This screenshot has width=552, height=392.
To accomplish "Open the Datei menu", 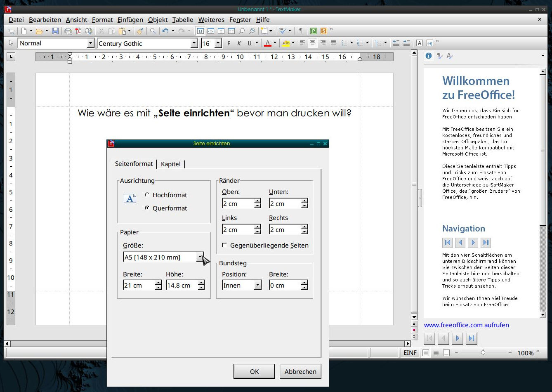I will click(16, 19).
